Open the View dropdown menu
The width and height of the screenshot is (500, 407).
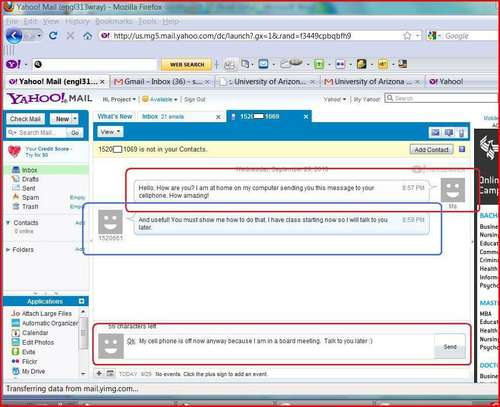[x=110, y=132]
